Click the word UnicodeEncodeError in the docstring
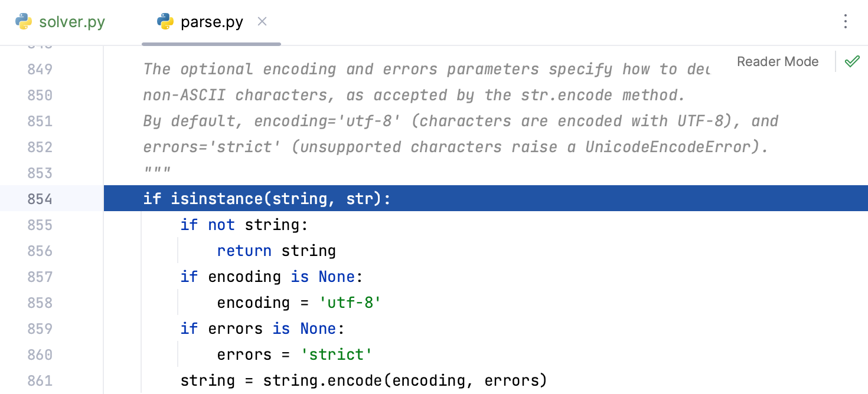Screen dimensions: 868x394 [x=669, y=147]
